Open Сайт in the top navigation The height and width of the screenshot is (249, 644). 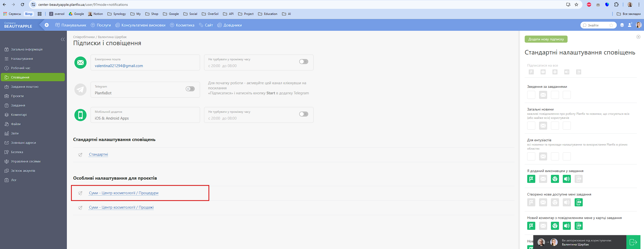[206, 25]
